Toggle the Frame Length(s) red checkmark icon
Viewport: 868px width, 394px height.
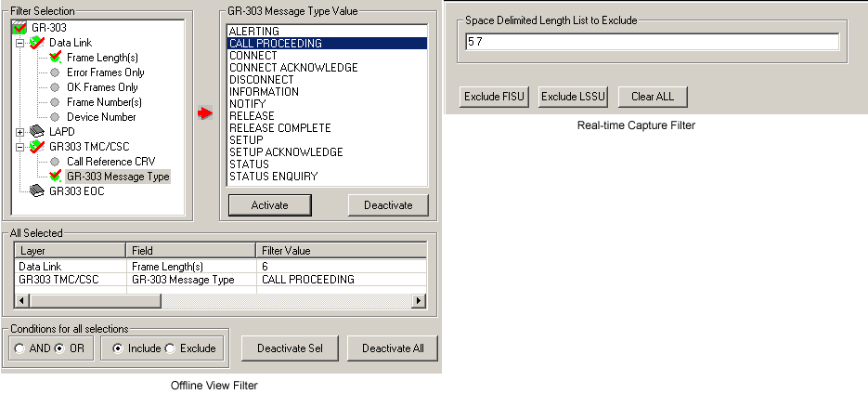(55, 57)
